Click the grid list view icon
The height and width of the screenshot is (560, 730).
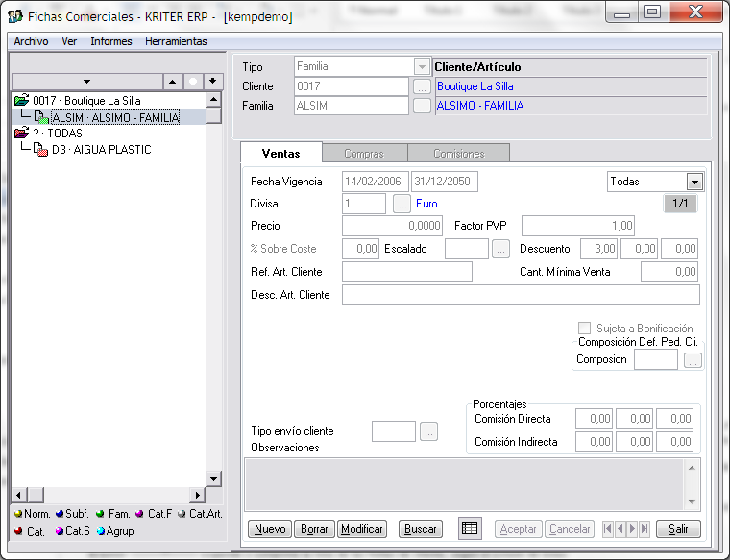tap(469, 528)
